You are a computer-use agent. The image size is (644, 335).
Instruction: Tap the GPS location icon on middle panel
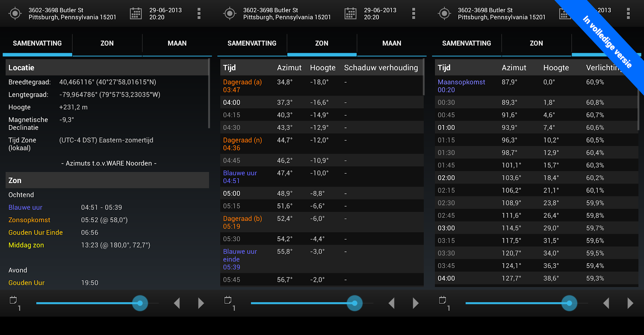tap(230, 13)
